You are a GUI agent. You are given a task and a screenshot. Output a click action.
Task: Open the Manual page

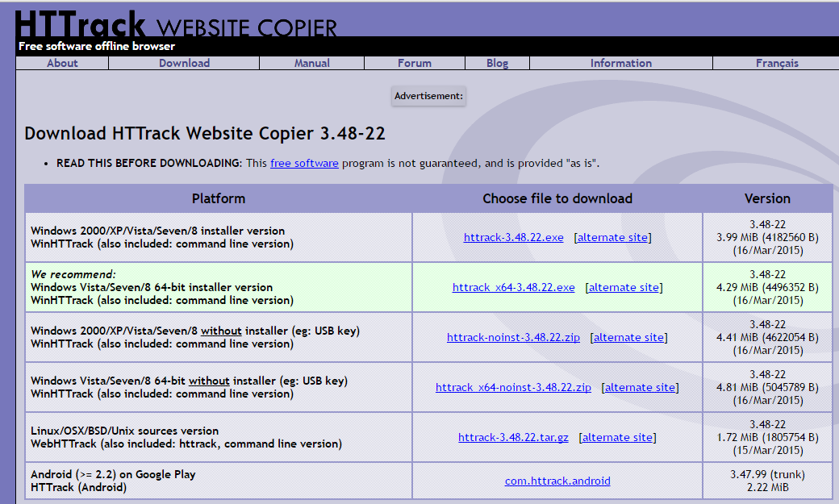(x=312, y=63)
